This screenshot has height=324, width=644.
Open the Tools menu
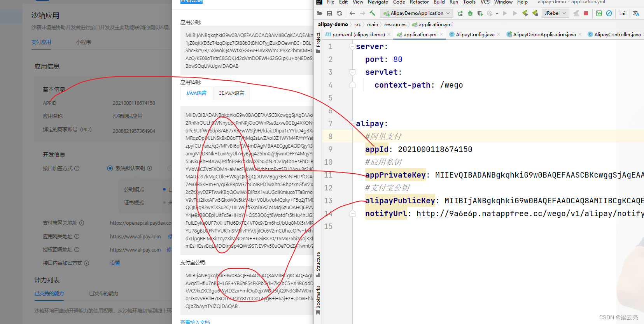coord(469,2)
